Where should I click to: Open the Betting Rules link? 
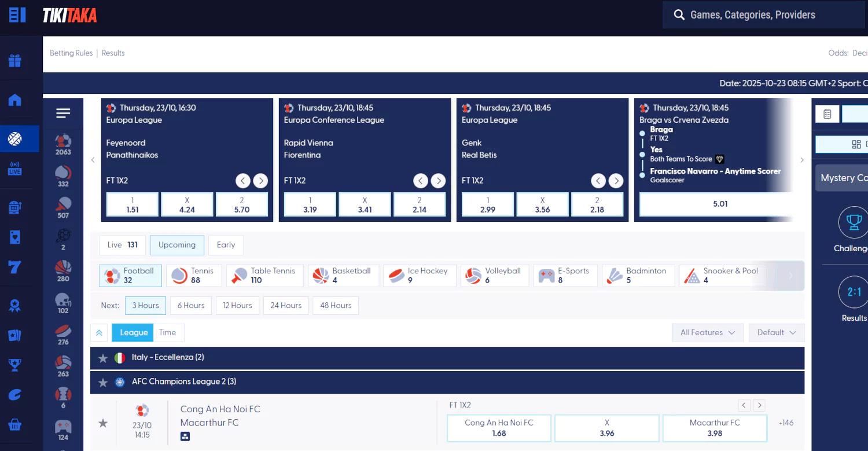coord(71,53)
